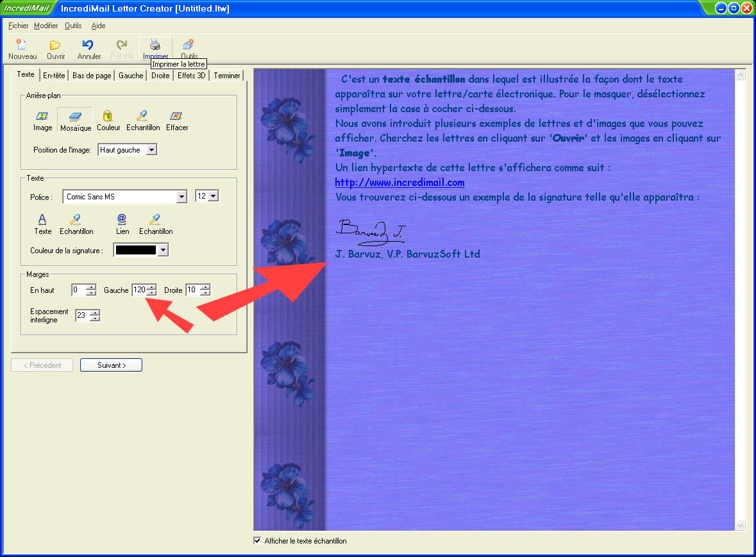The width and height of the screenshot is (756, 557).
Task: Open the Aide menu
Action: tap(98, 26)
